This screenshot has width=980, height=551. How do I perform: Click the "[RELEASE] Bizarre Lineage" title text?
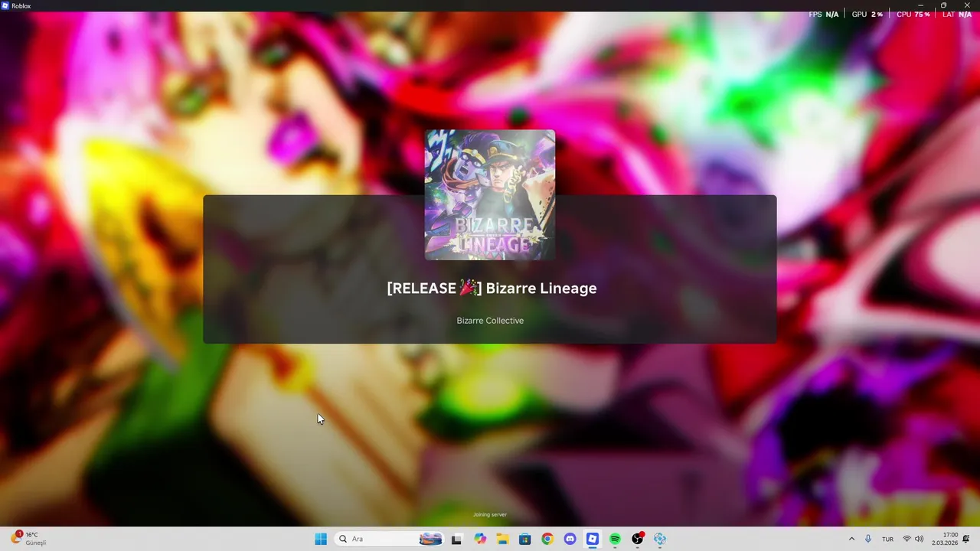coord(492,288)
